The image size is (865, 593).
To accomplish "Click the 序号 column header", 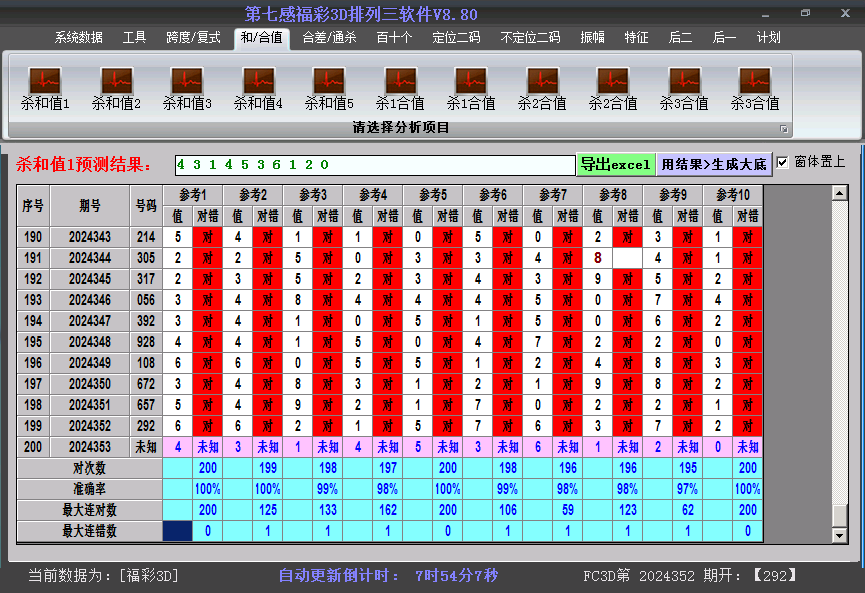I will click(x=33, y=206).
